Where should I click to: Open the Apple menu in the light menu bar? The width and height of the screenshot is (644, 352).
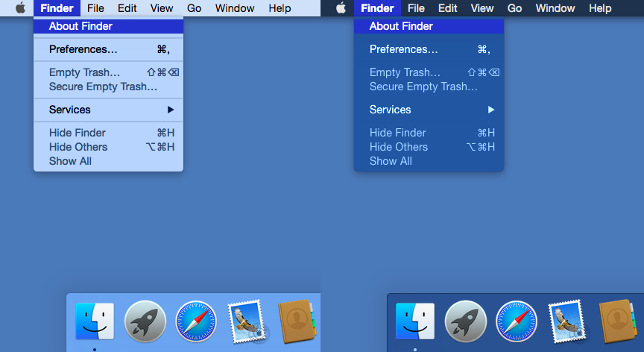coord(20,7)
